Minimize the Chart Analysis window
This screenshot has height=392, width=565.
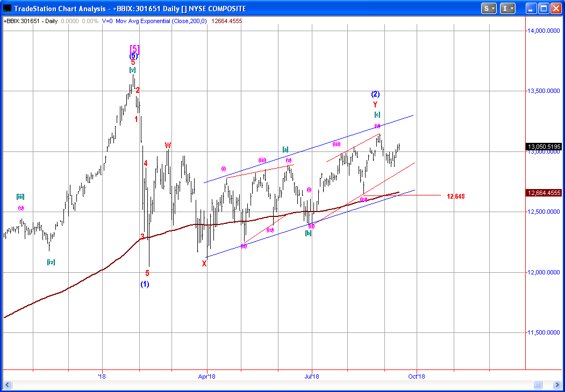click(531, 8)
